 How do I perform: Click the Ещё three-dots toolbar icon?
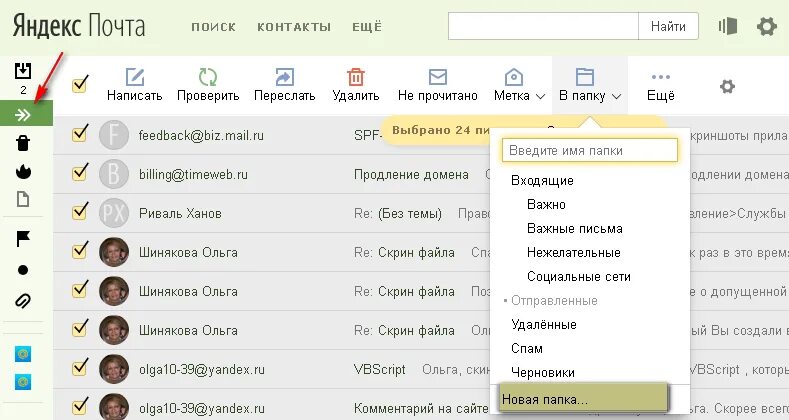(x=661, y=77)
